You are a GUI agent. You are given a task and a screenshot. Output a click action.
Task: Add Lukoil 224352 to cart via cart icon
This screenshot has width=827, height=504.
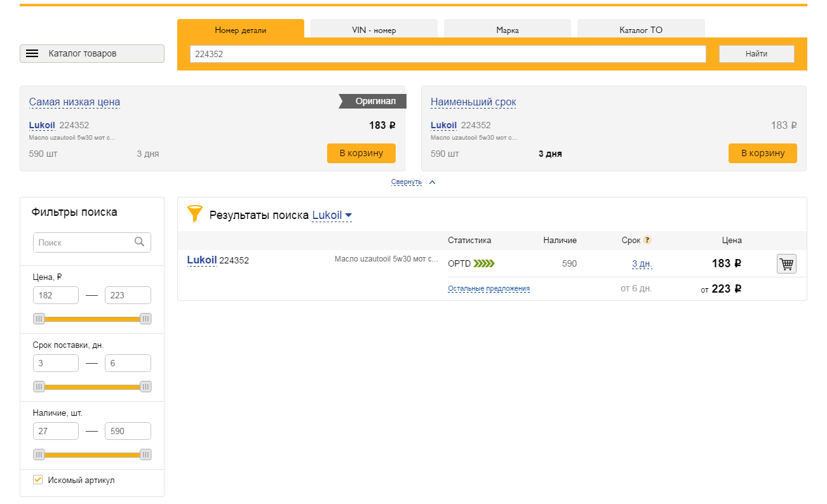(786, 263)
